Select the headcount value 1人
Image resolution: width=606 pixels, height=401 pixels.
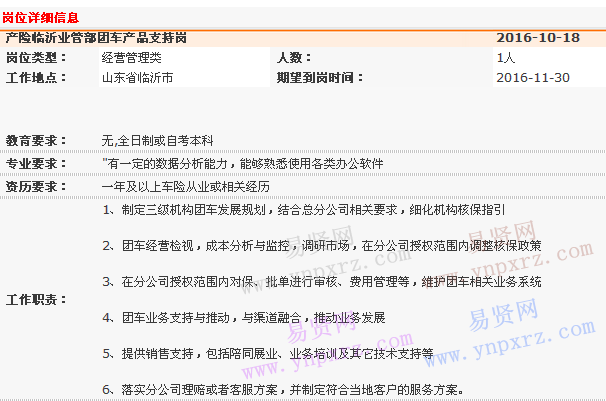(506, 58)
